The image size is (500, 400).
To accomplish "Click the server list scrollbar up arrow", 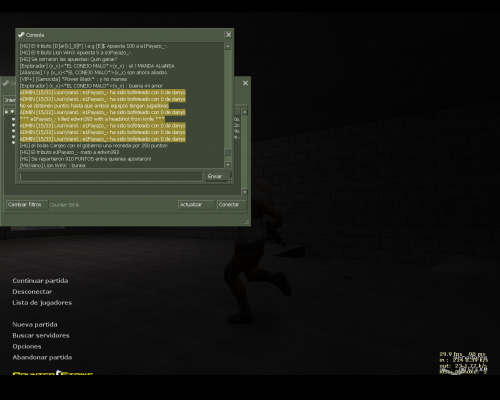I will click(244, 112).
